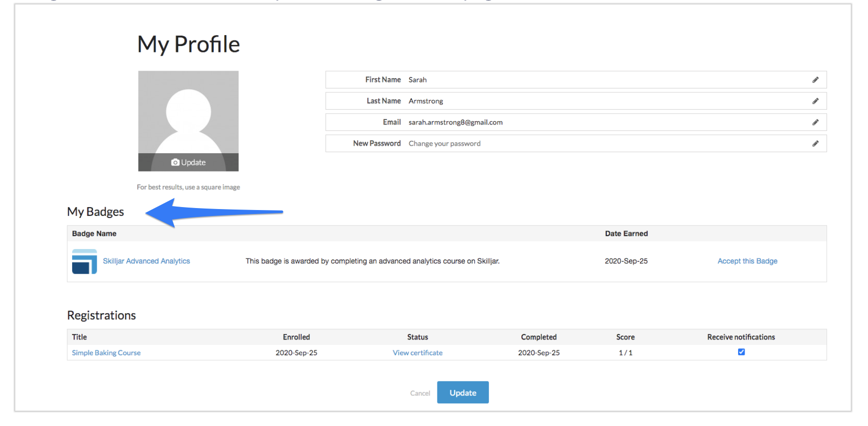
Task: Click the First Name field showing Sarah
Action: coord(576,80)
